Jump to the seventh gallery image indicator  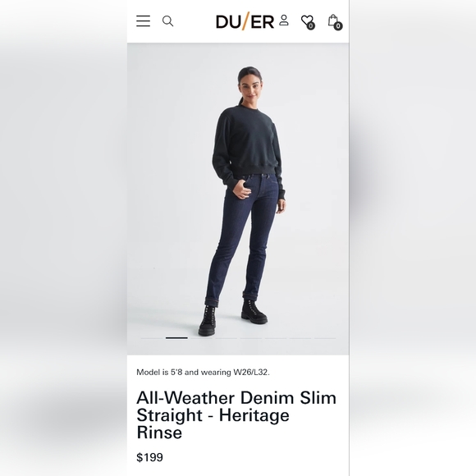300,338
